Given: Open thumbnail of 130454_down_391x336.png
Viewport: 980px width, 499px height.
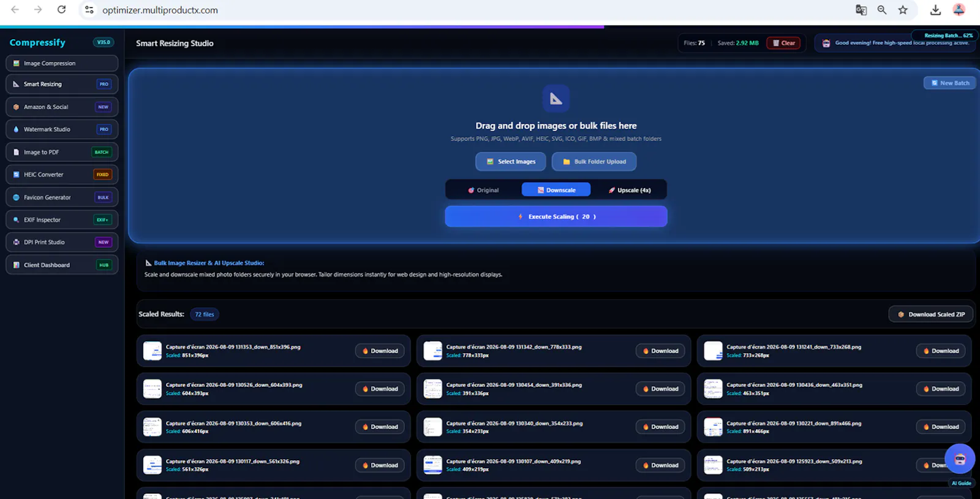Looking at the screenshot, I should pos(433,389).
